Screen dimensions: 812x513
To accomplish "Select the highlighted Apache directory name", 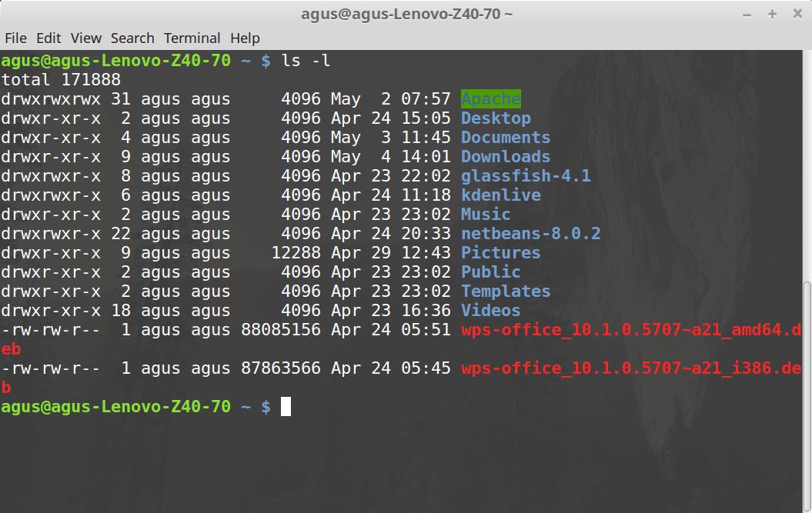I will (x=490, y=98).
